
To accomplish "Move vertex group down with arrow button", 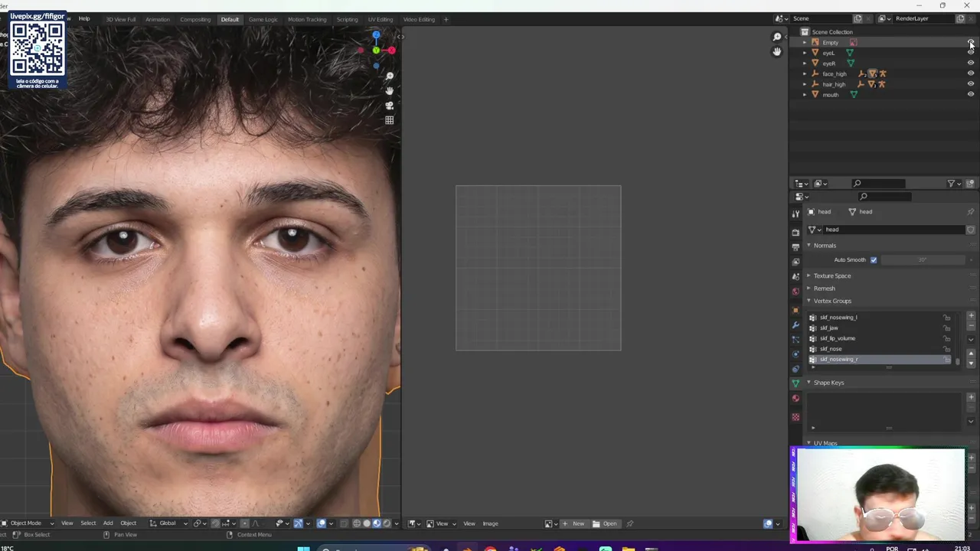I will (971, 364).
